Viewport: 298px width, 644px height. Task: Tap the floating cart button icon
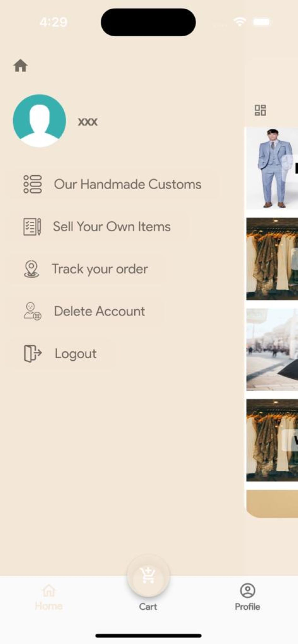[148, 575]
